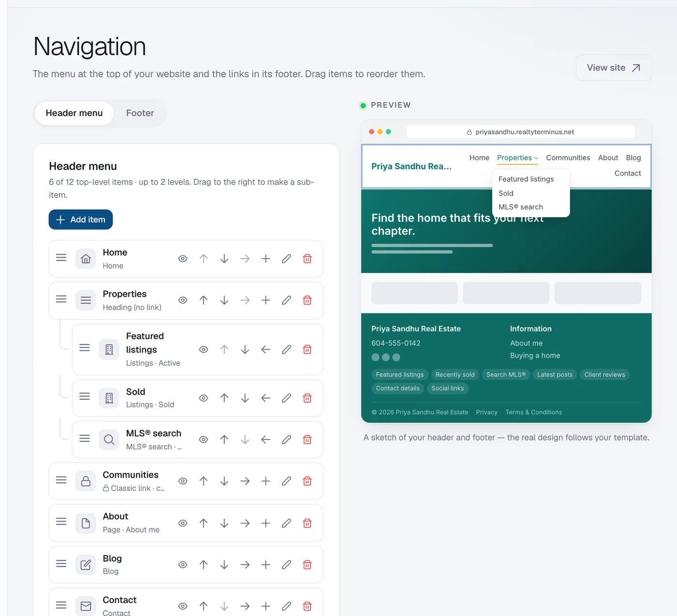Delete the Sold sub-item
The image size is (677, 616).
tap(307, 398)
